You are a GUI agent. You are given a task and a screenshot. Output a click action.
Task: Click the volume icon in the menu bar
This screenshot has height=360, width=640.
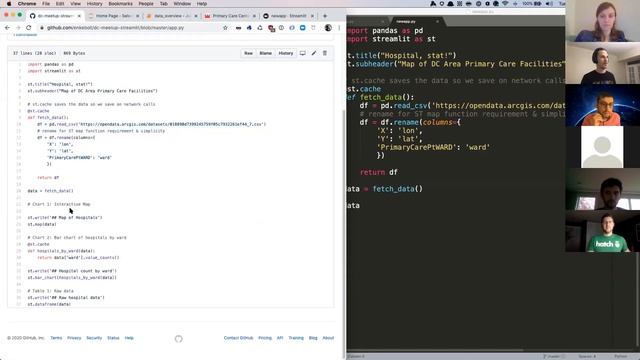(x=549, y=4)
